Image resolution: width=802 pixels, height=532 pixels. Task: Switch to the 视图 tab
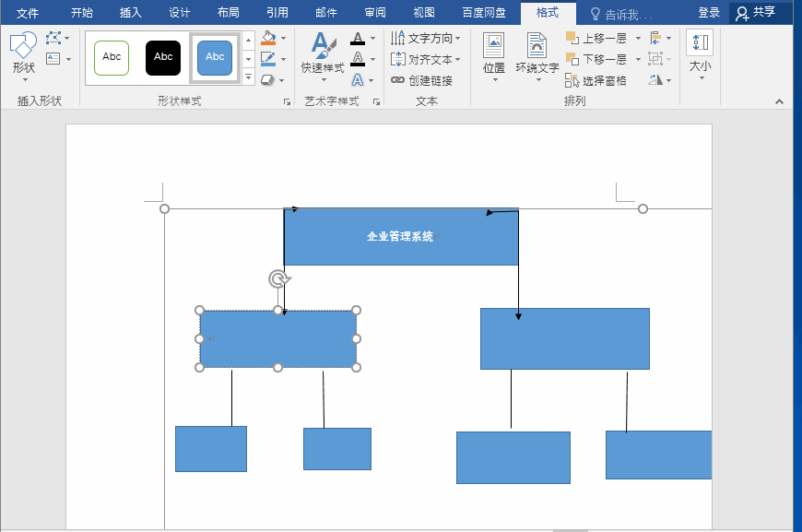click(424, 13)
